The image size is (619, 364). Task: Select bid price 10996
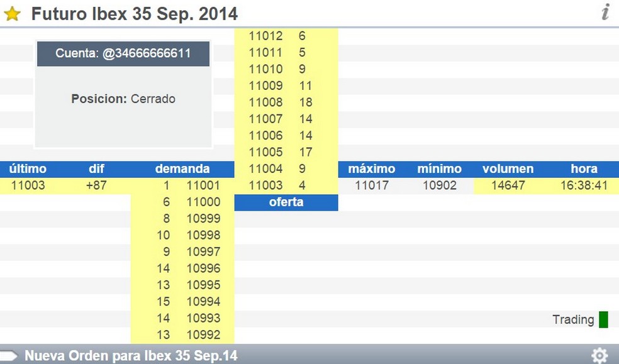[x=203, y=268]
